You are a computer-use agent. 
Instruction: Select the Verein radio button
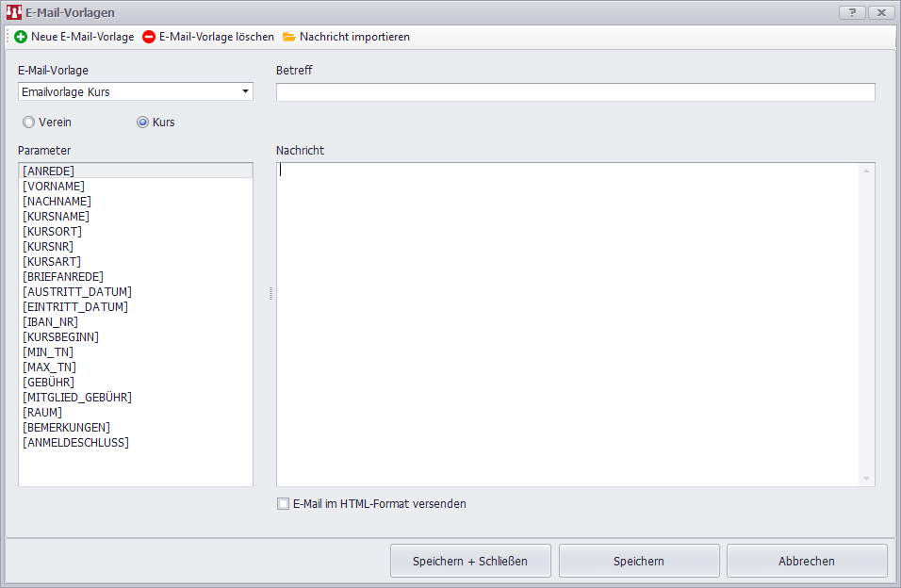click(x=28, y=122)
